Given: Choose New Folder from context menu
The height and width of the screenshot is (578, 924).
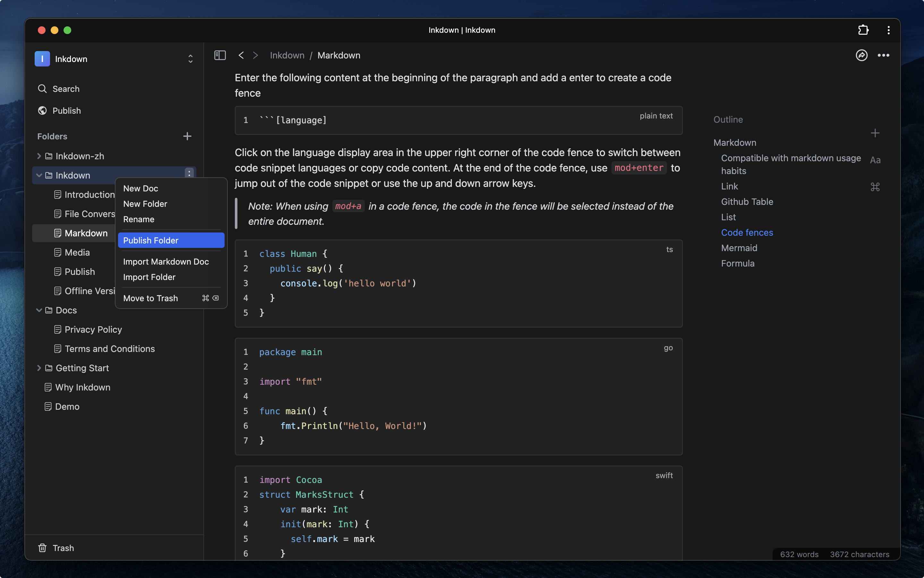Looking at the screenshot, I should tap(171, 204).
